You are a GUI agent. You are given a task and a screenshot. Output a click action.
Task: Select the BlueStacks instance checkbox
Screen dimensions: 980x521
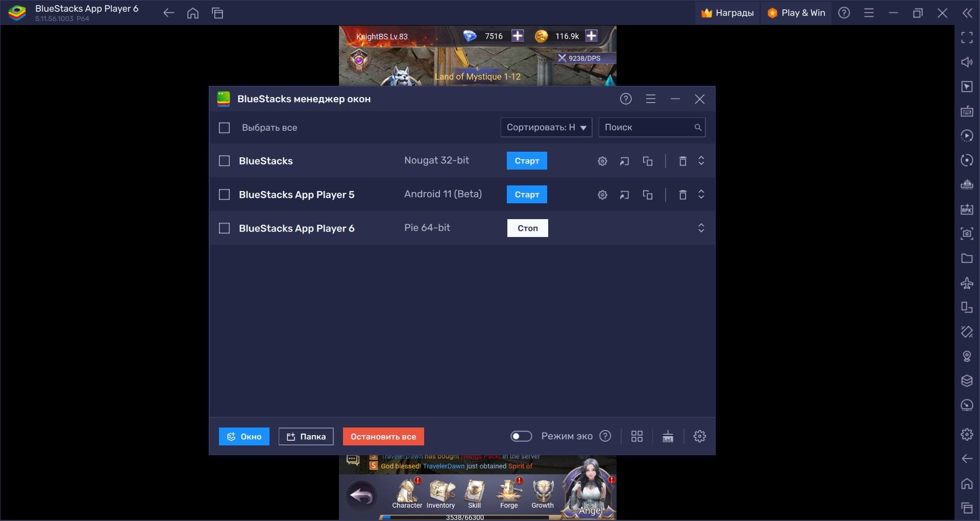click(x=225, y=161)
